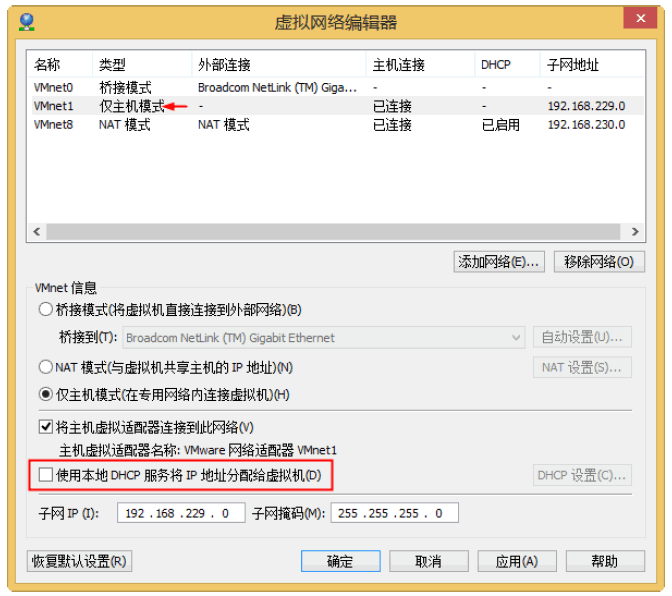
Task: Select the VMnet8 row
Action: tap(338, 125)
